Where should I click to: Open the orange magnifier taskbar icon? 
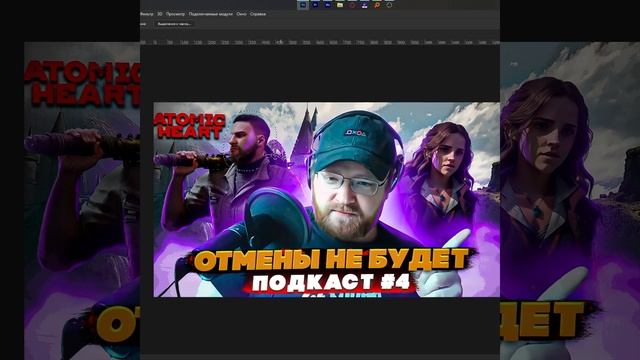(x=377, y=5)
